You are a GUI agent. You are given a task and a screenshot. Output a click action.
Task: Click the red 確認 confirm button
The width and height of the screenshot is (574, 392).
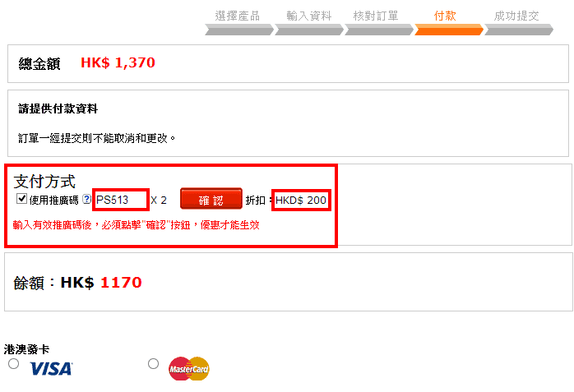211,200
